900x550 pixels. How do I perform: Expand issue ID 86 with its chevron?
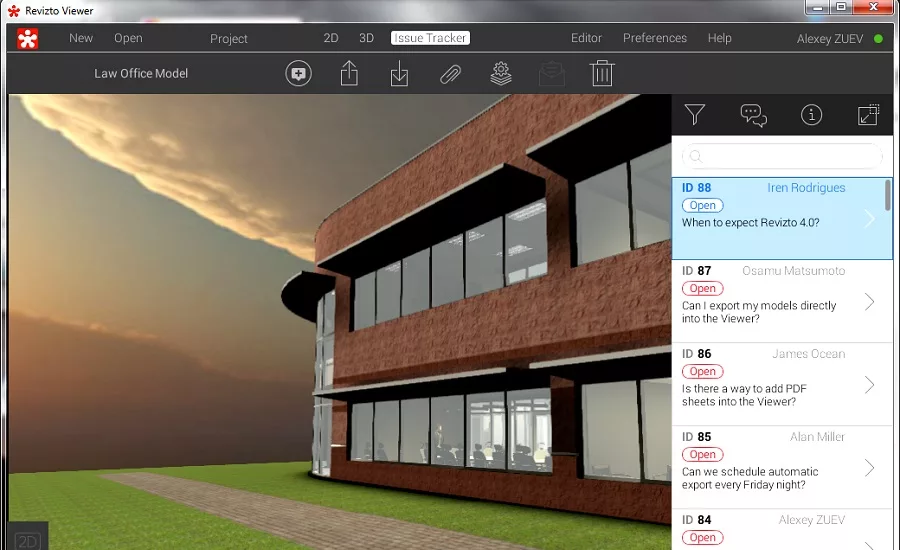click(x=870, y=385)
